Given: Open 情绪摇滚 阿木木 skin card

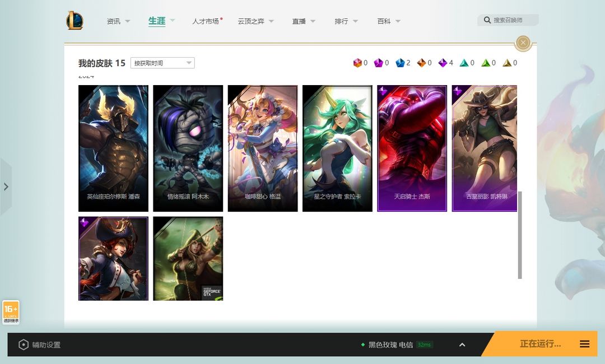Looking at the screenshot, I should pos(188,148).
